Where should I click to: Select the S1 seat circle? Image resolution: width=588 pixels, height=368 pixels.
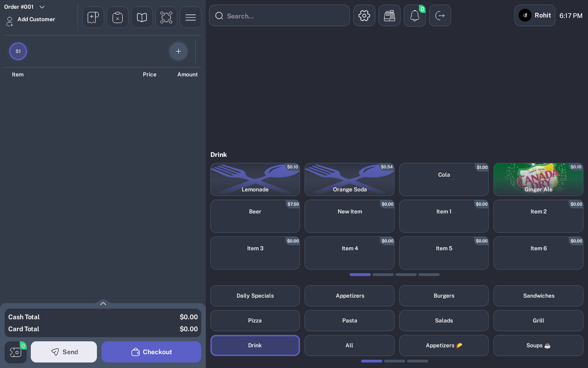18,51
